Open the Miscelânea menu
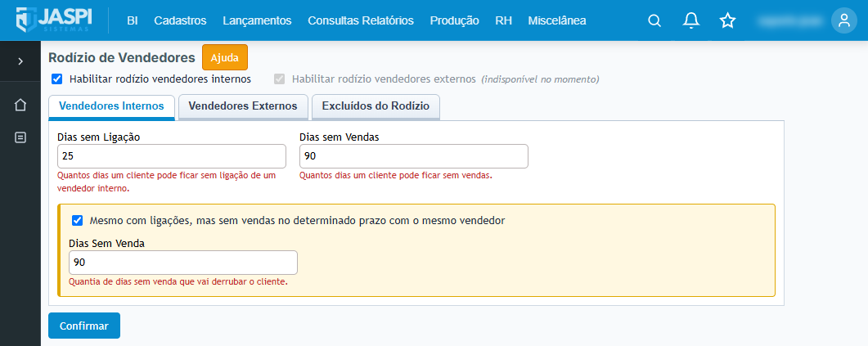Screen dimensions: 868x346 point(557,20)
